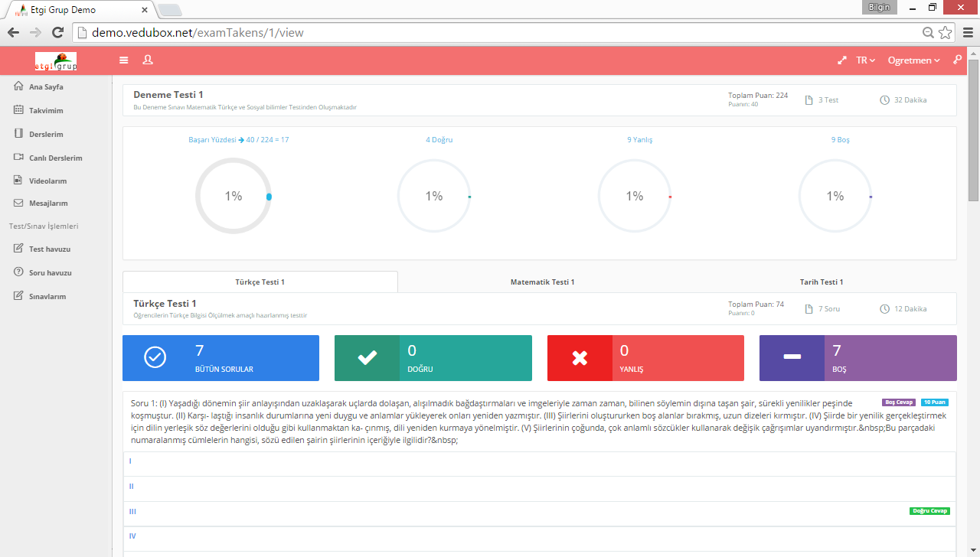Click the 10 Puan blue badge
Image resolution: width=980 pixels, height=557 pixels.
point(935,402)
